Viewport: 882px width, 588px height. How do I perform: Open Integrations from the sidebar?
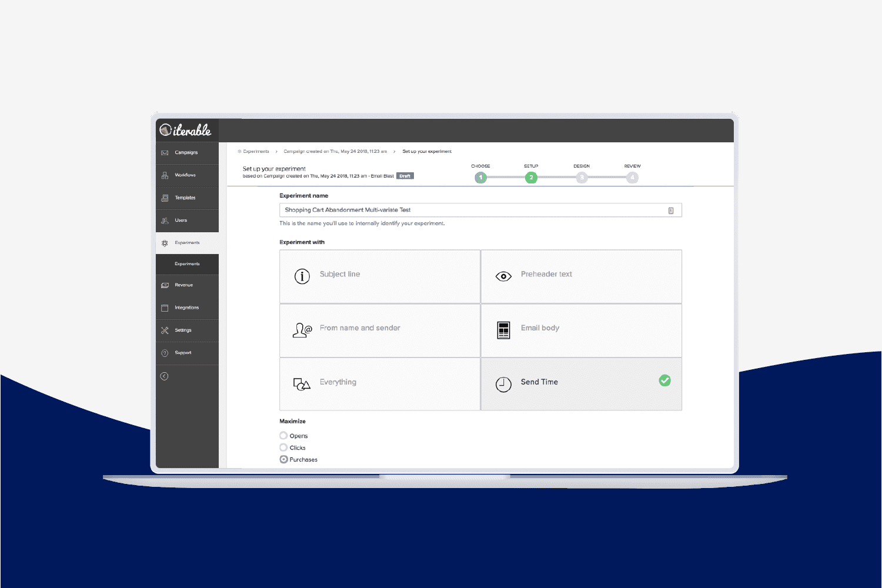[x=186, y=307]
